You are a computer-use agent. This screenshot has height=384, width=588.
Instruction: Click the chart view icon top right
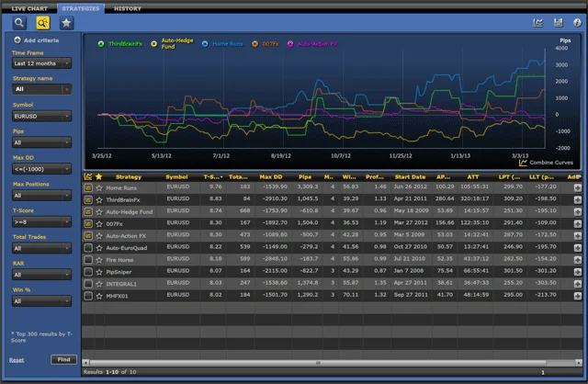tap(538, 23)
